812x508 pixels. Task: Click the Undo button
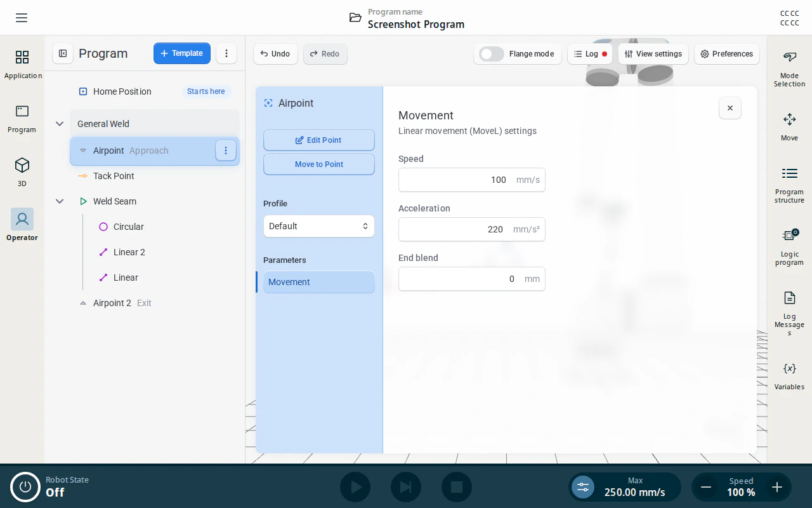275,54
